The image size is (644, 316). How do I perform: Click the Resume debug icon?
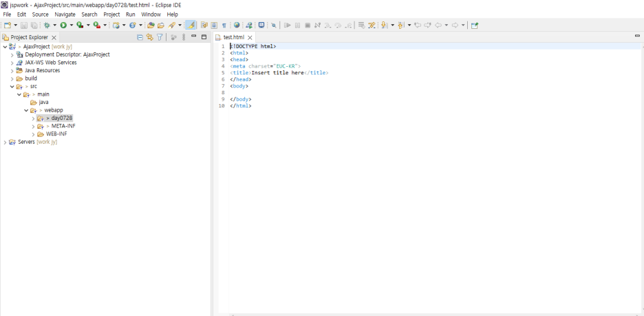[x=288, y=25]
